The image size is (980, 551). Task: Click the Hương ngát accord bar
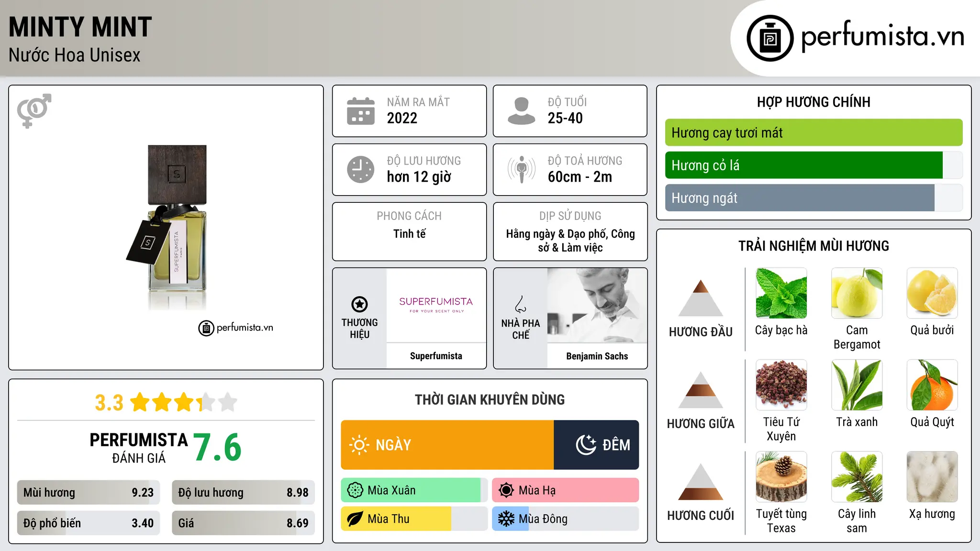click(x=813, y=198)
